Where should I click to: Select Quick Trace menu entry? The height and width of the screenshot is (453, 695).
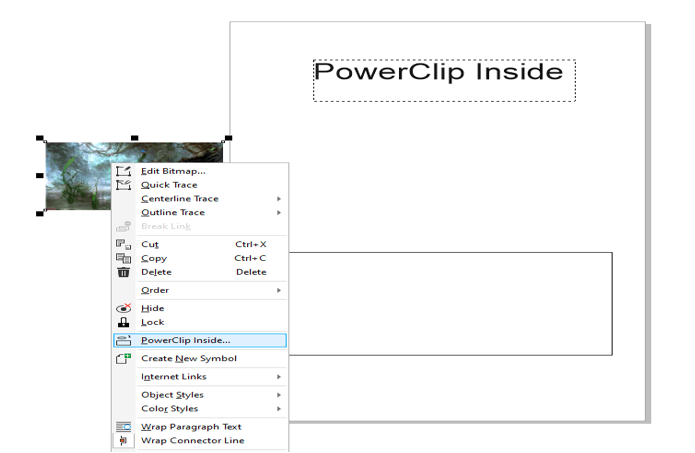click(x=200, y=185)
